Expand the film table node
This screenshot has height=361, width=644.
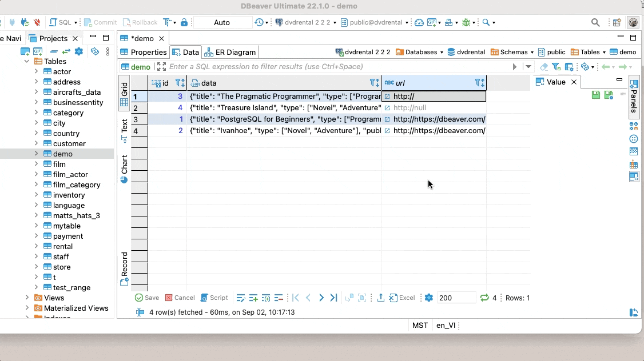coord(36,164)
